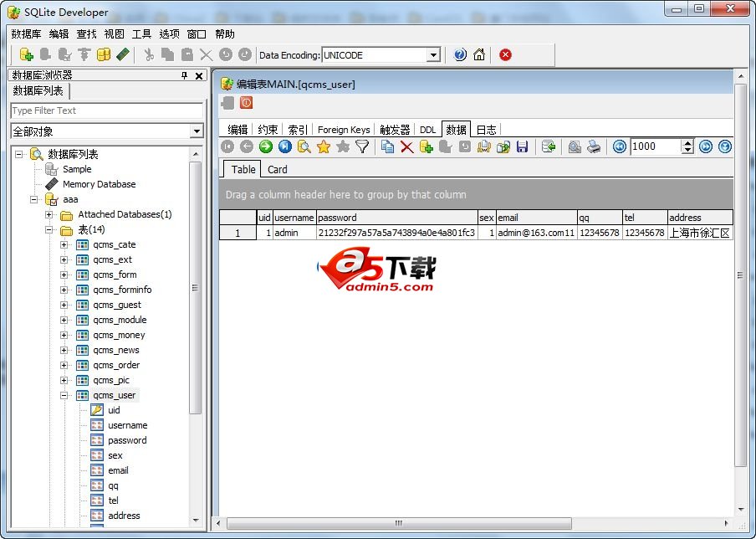Go to next record with green arrow
The image size is (756, 539).
click(x=266, y=146)
